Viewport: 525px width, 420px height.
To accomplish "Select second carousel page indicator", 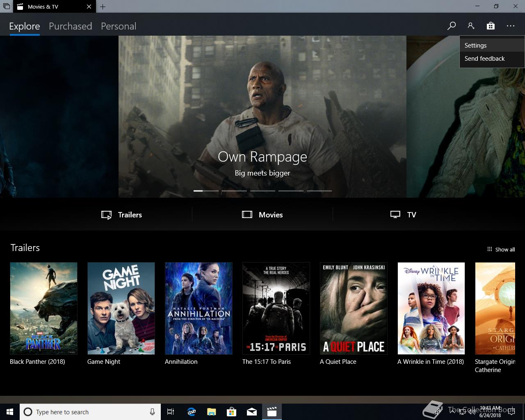I will (234, 191).
